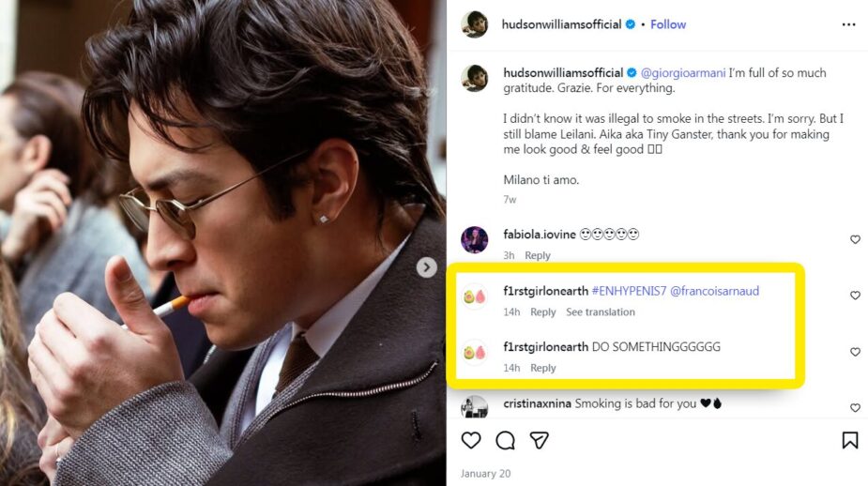The width and height of the screenshot is (868, 486).
Task: Like fabiola.iovine's comment
Action: click(855, 240)
